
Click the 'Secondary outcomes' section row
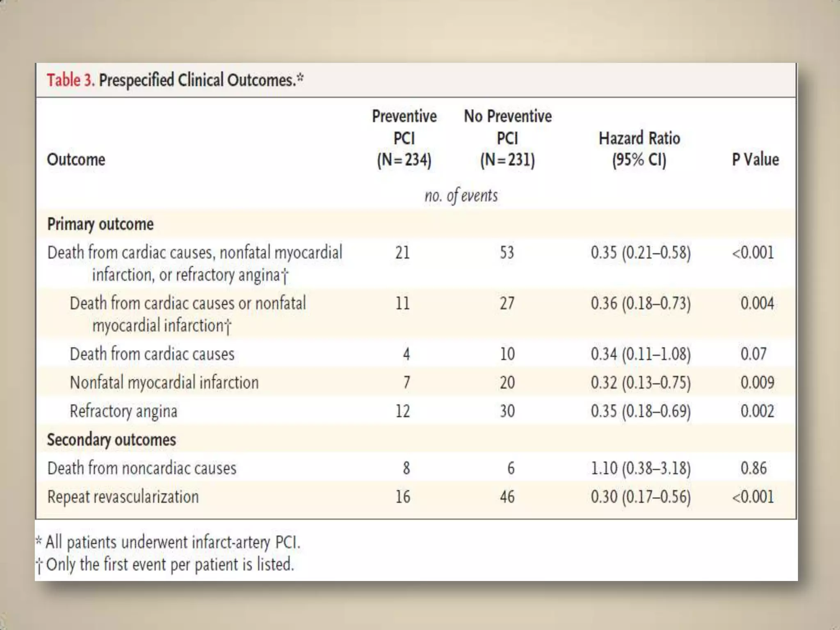tap(112, 440)
